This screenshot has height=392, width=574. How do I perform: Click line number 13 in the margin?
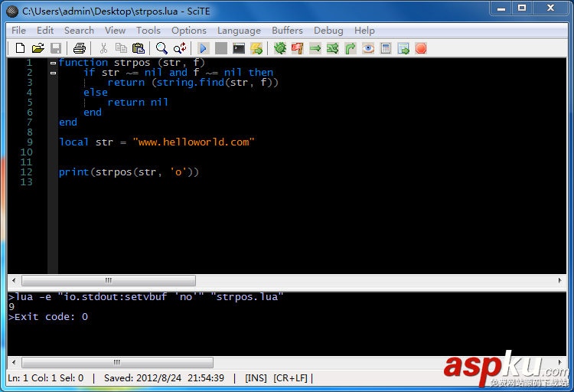point(26,182)
